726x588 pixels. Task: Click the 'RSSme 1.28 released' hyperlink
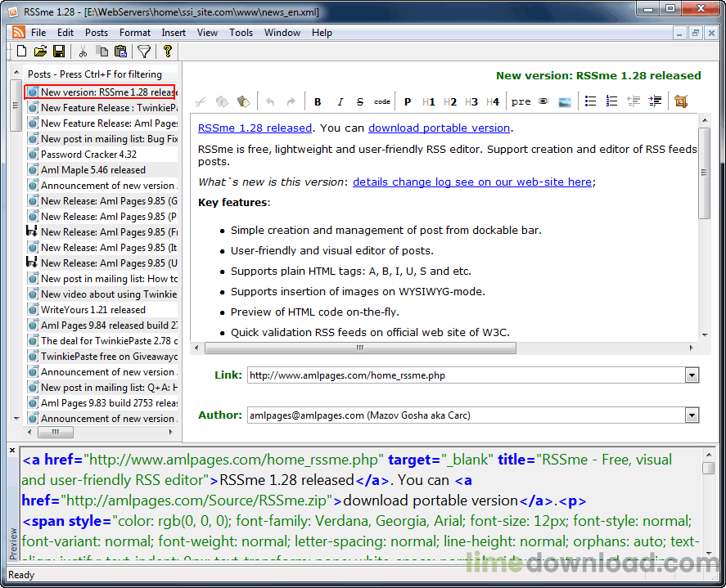click(255, 128)
